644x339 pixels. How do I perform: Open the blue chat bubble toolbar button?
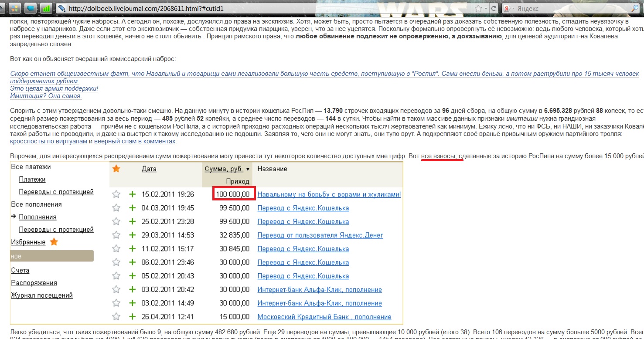31,8
